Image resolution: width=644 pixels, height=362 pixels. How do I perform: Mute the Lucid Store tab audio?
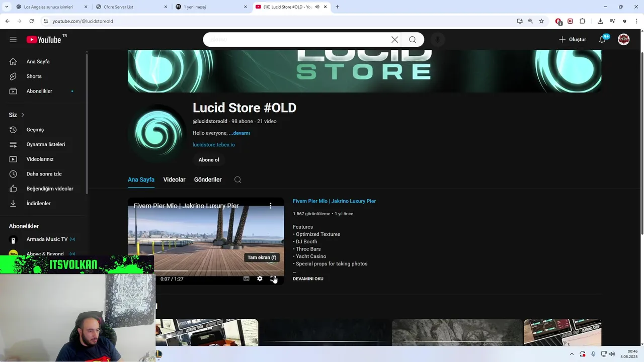[x=317, y=7]
